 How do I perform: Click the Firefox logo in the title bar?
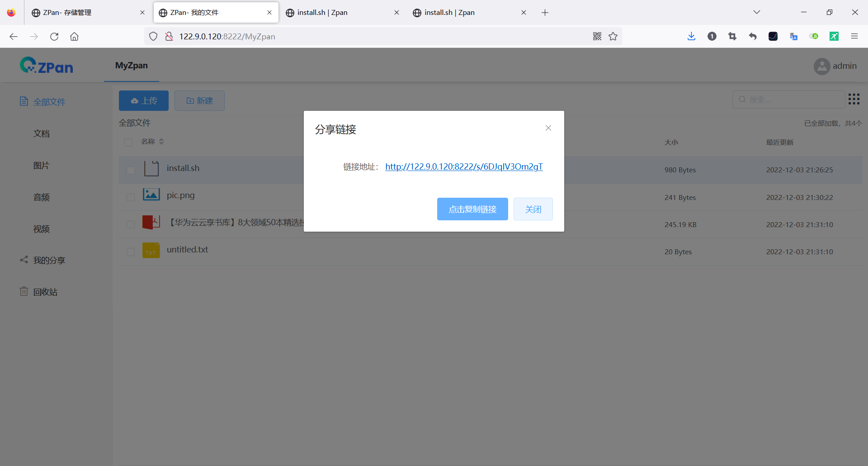click(11, 13)
